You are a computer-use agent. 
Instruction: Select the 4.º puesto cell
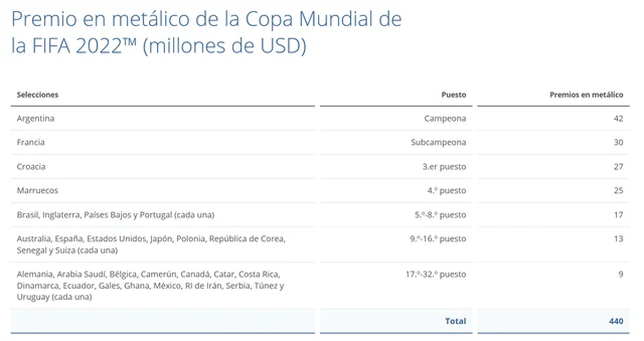(x=445, y=190)
